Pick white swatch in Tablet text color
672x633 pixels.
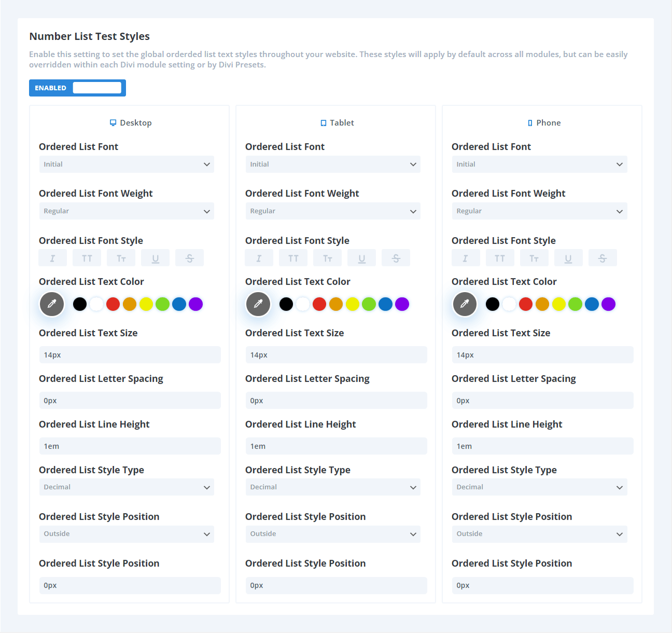tap(303, 304)
